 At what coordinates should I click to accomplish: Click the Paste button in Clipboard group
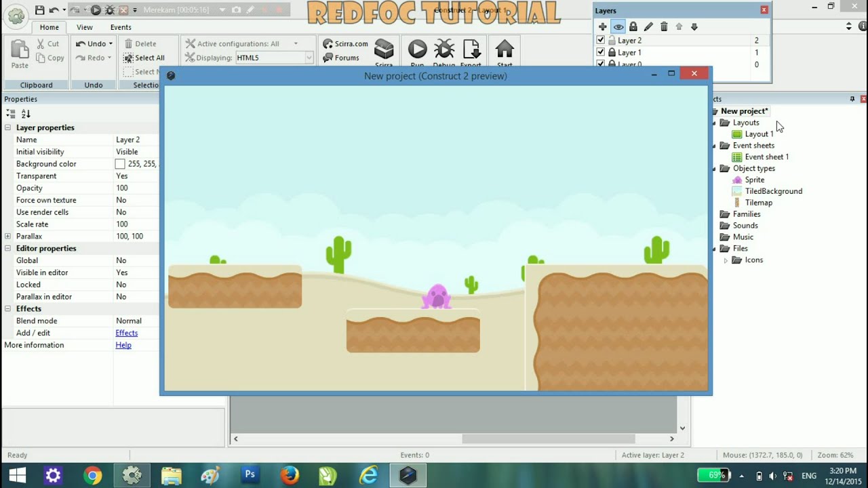[20, 54]
